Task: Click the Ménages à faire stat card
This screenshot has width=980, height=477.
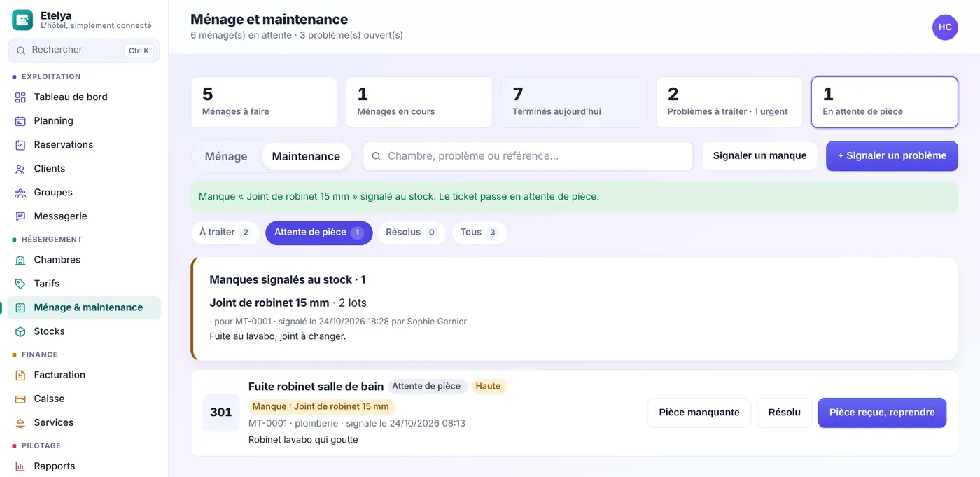Action: click(x=264, y=102)
